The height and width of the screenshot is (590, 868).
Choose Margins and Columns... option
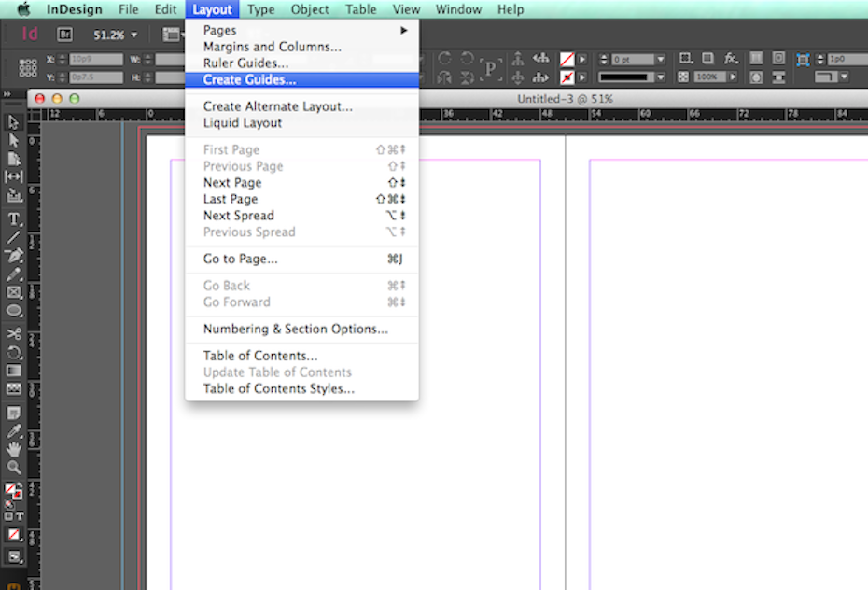click(x=272, y=47)
